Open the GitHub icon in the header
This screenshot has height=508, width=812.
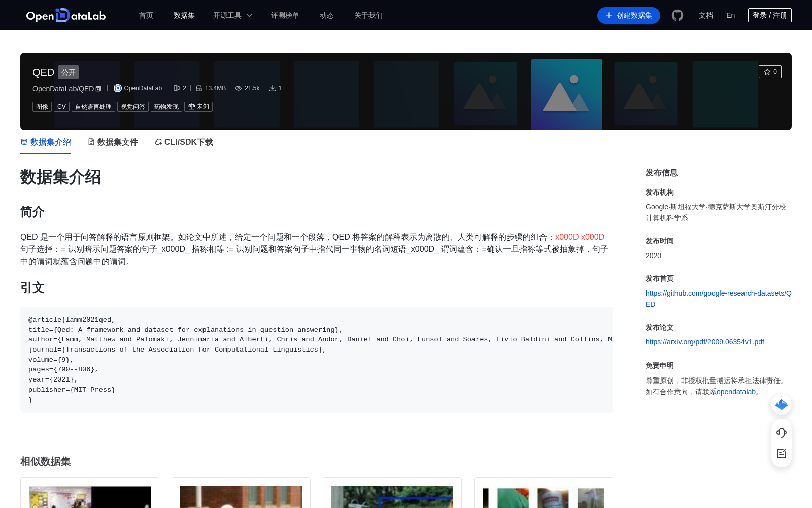click(678, 15)
